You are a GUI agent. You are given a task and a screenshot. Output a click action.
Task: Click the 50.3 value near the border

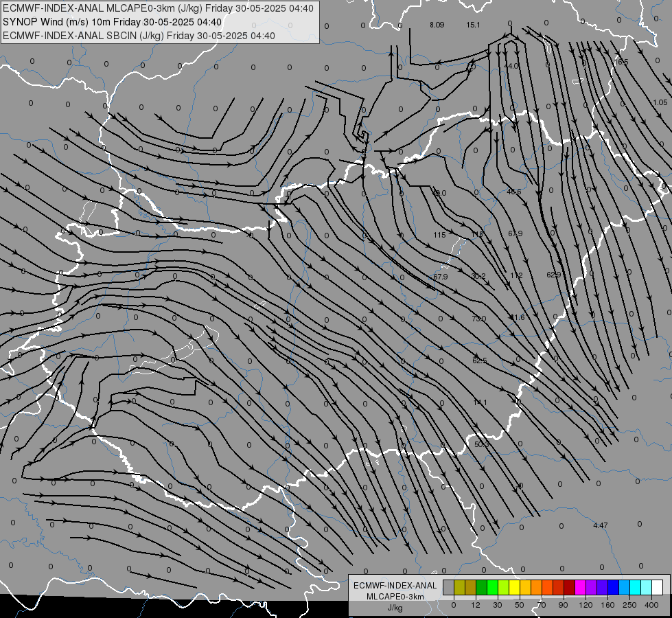click(x=481, y=444)
